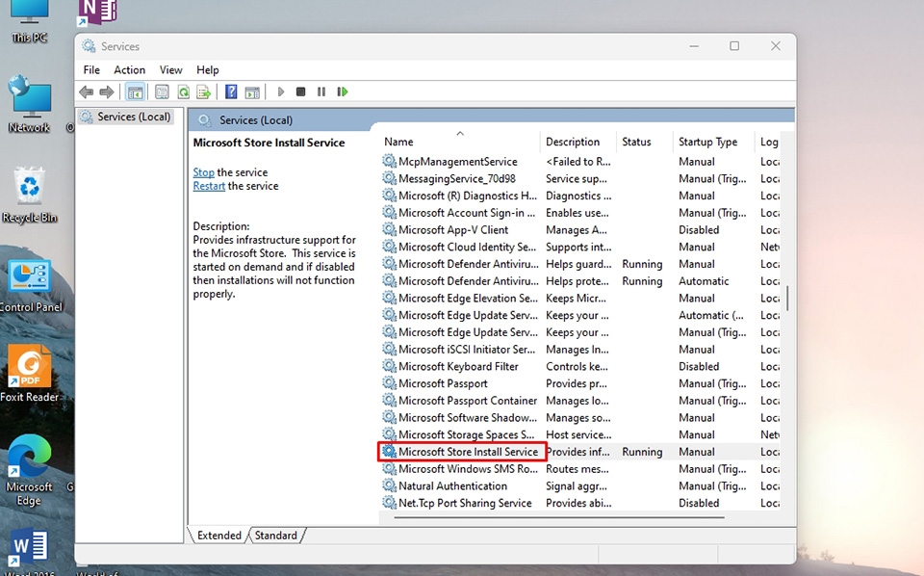The width and height of the screenshot is (924, 576).
Task: Switch to the Extended tab
Action: [x=218, y=536]
